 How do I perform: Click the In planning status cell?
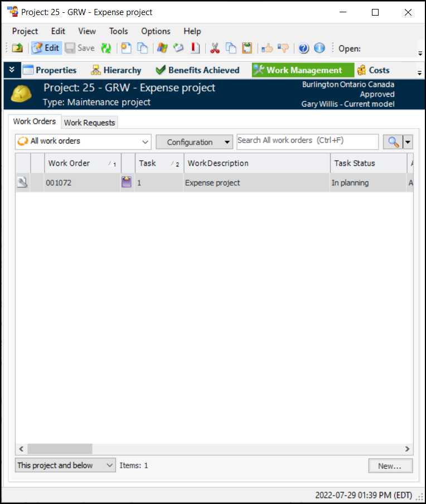(x=368, y=183)
